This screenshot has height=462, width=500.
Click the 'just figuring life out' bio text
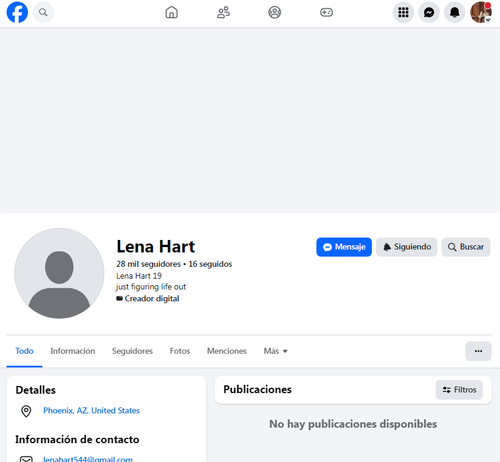[151, 287]
